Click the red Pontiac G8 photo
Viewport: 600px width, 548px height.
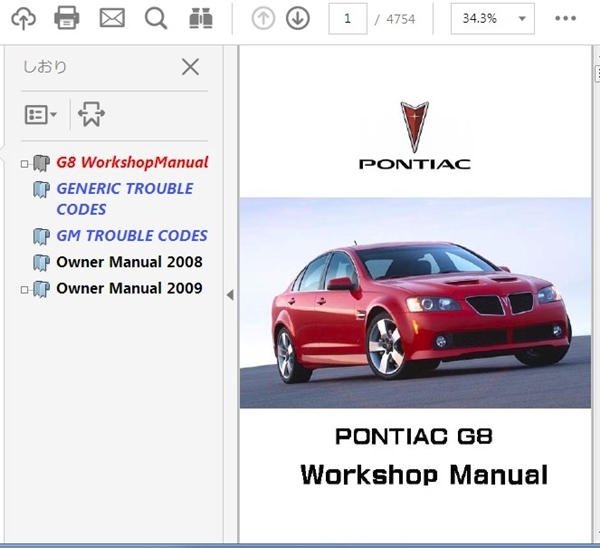coord(415,303)
